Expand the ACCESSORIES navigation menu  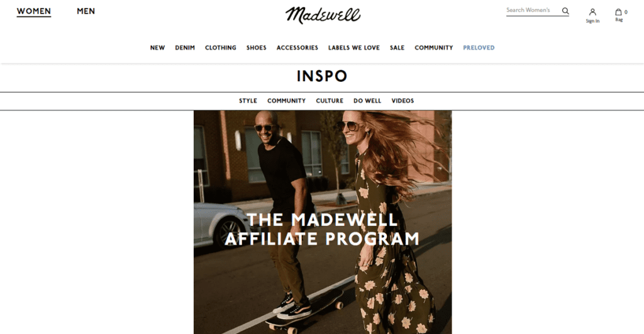[297, 48]
